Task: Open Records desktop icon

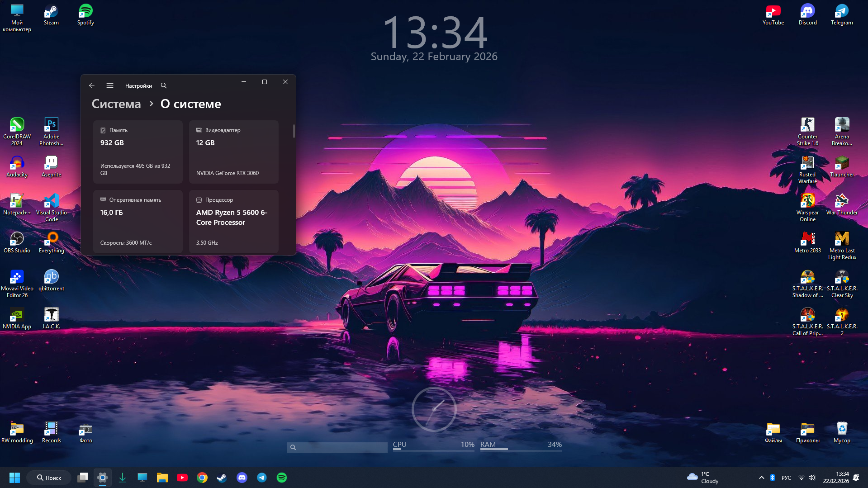Action: [x=51, y=432]
